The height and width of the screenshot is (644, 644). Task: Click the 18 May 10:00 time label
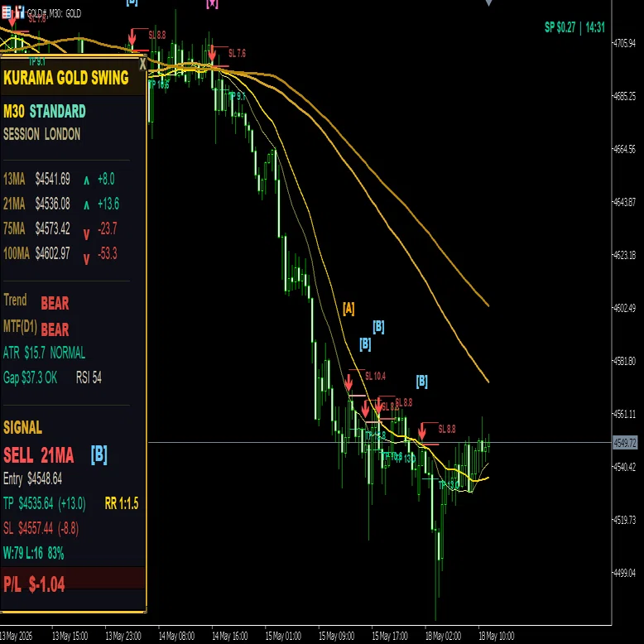point(496,637)
